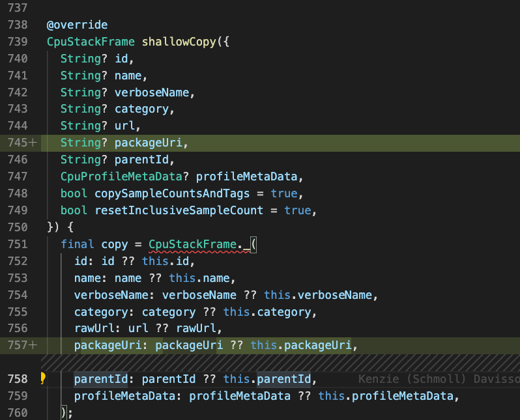The height and width of the screenshot is (420, 520).
Task: Click the packageUri parameter on line 745
Action: (x=149, y=143)
